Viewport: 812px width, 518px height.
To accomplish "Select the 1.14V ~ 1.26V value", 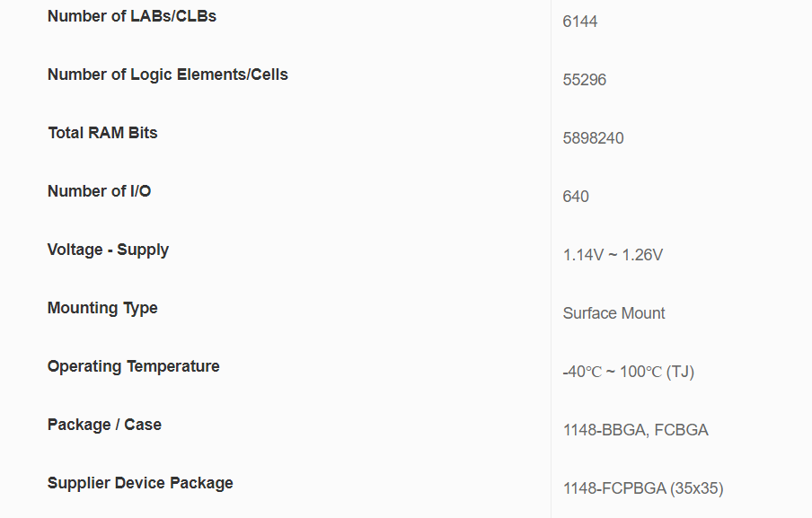I will pos(613,255).
